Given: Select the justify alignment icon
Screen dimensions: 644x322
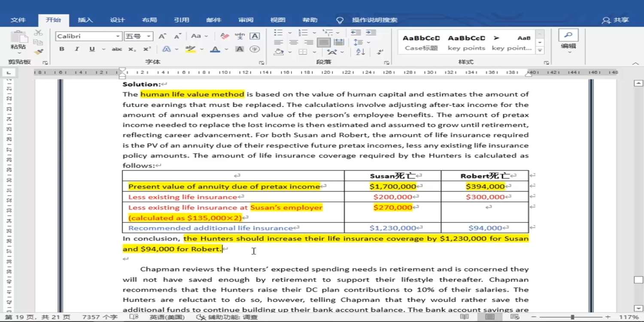Looking at the screenshot, I should coord(324,43).
